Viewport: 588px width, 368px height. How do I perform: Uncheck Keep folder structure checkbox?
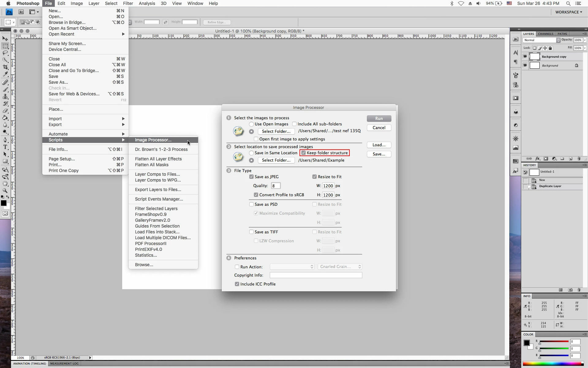click(303, 153)
